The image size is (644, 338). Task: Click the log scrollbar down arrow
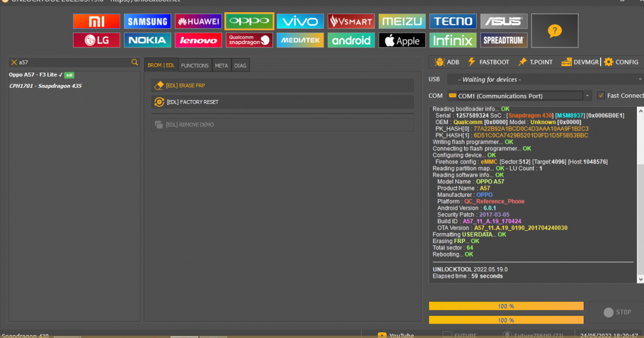pyautogui.click(x=640, y=279)
